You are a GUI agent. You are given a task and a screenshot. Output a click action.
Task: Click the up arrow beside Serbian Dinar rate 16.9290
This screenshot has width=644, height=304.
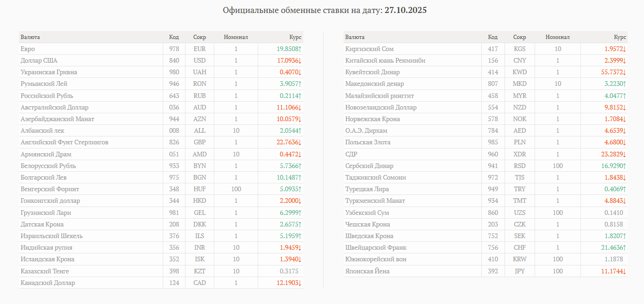point(625,166)
